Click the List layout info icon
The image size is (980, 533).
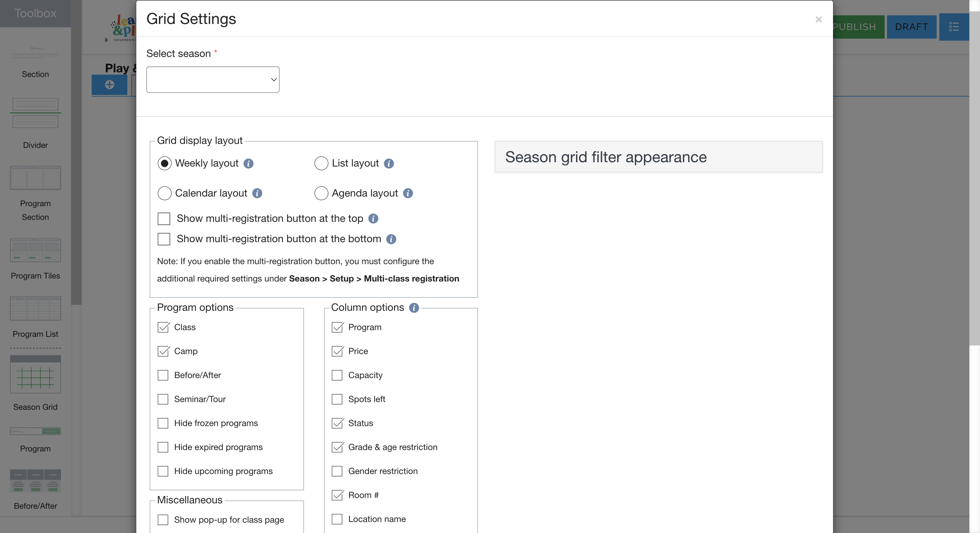388,164
